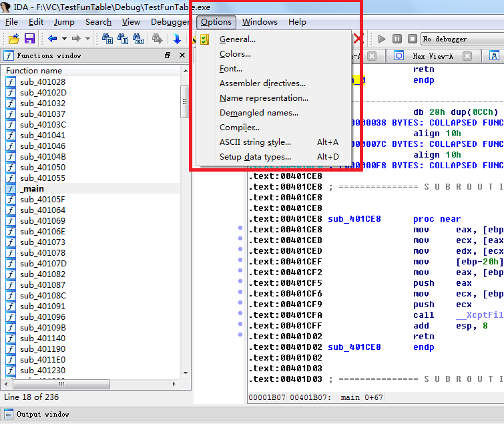
Task: Click the binoculars hash search icon
Action: [107, 39]
